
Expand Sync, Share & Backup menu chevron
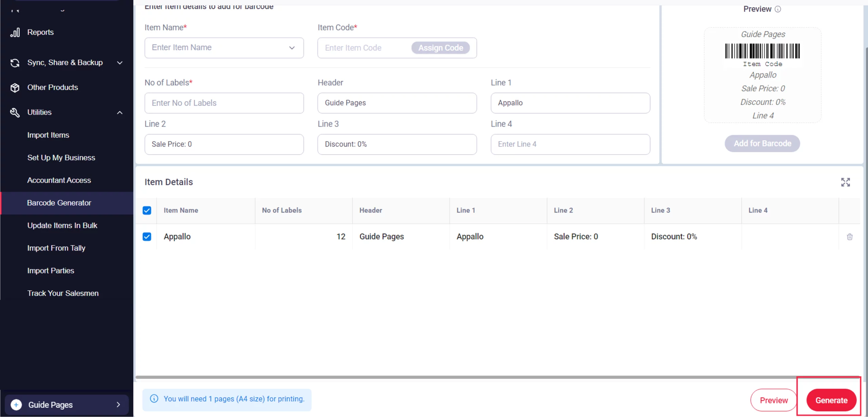pos(120,63)
